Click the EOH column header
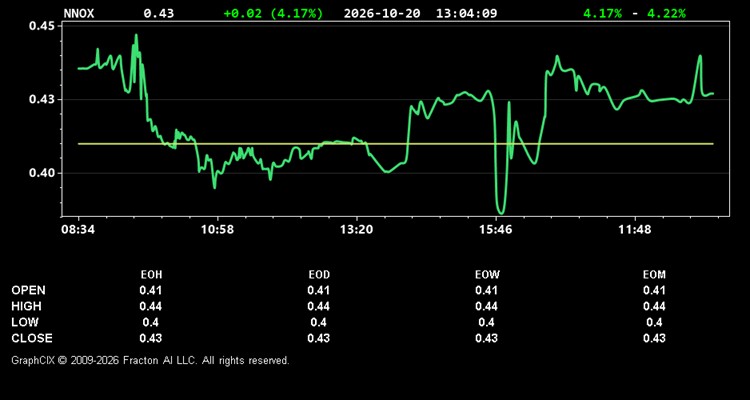The image size is (750, 400). coord(151,275)
